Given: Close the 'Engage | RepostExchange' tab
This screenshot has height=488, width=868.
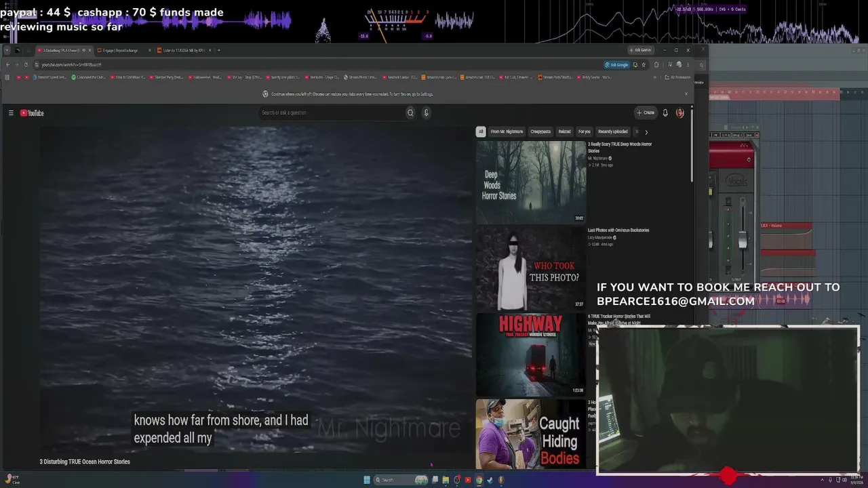Looking at the screenshot, I should pos(150,50).
